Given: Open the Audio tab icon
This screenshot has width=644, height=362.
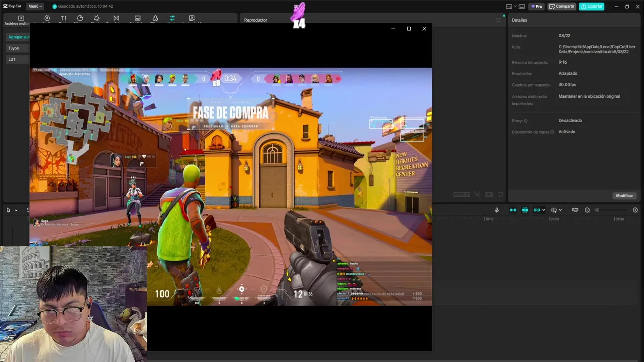Looking at the screenshot, I should coord(47,18).
